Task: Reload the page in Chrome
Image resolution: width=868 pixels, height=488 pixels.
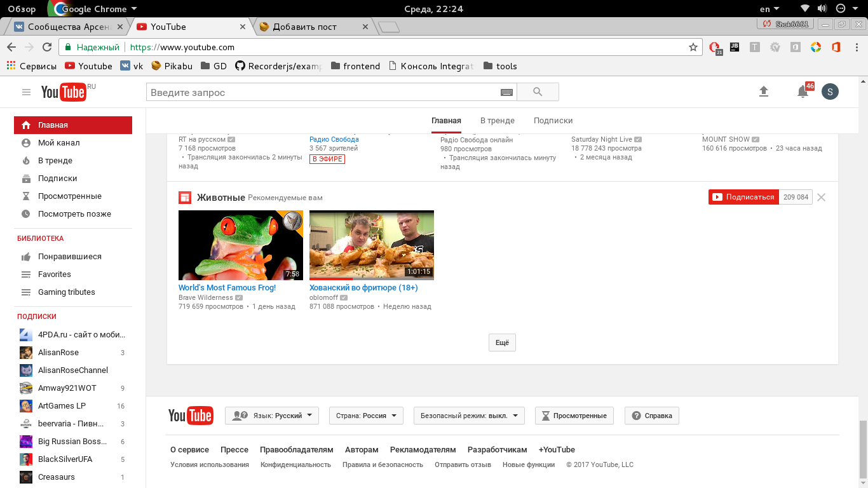Action: [47, 47]
